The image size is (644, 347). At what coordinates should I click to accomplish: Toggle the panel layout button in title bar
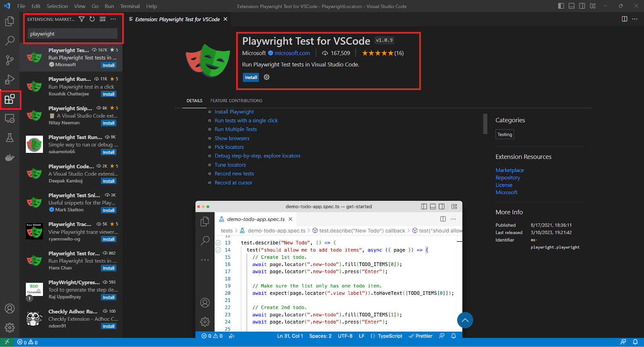click(572, 6)
